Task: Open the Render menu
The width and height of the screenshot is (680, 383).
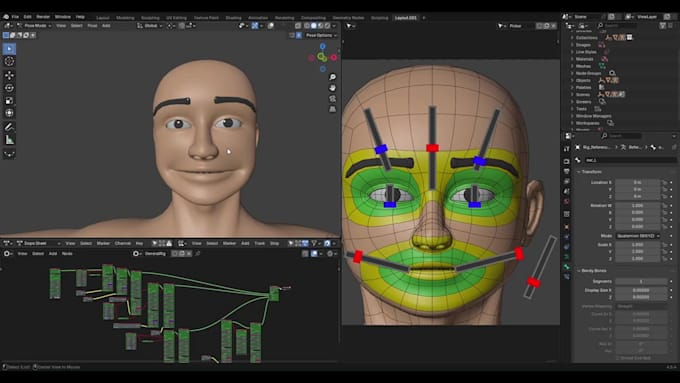Action: (x=43, y=17)
